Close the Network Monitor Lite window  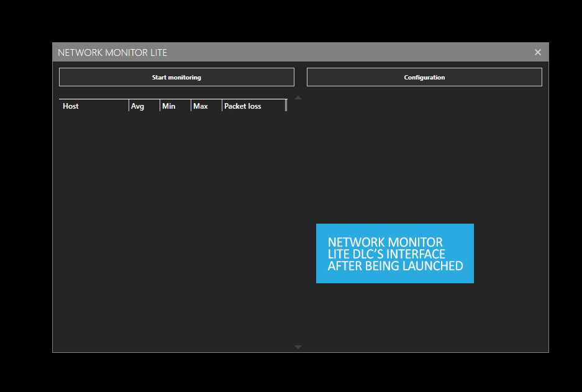(x=538, y=52)
